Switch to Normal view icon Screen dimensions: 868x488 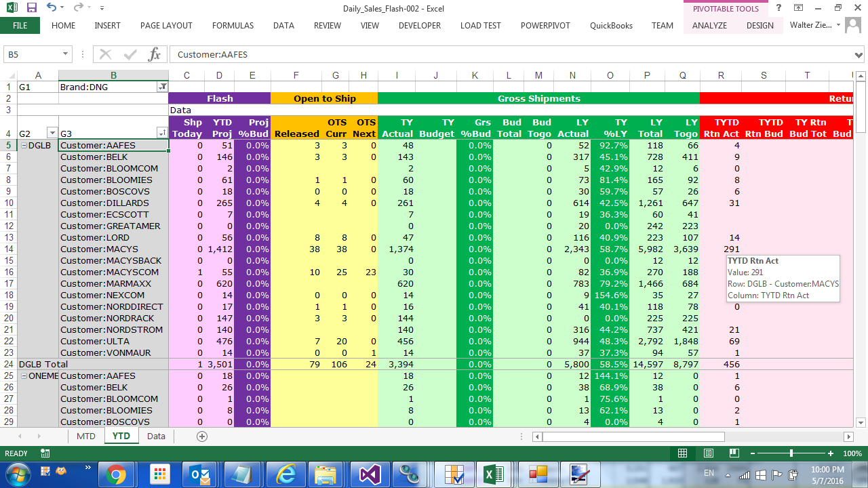point(683,453)
